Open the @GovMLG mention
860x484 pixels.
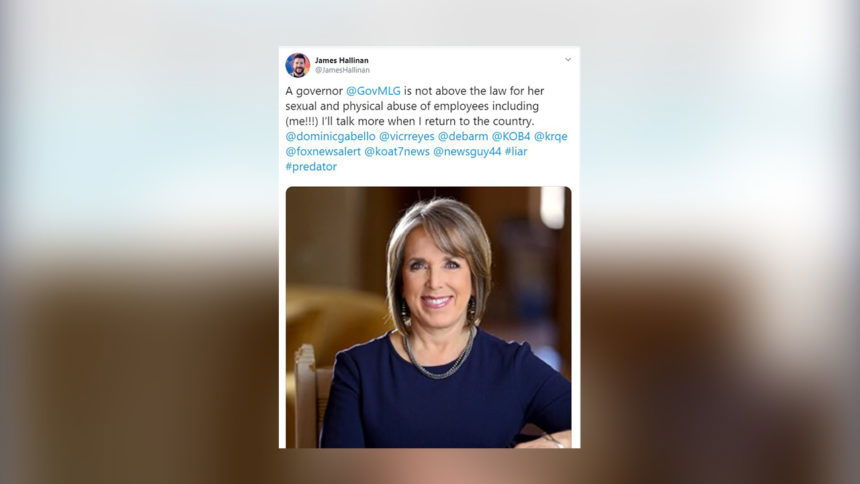click(x=373, y=91)
